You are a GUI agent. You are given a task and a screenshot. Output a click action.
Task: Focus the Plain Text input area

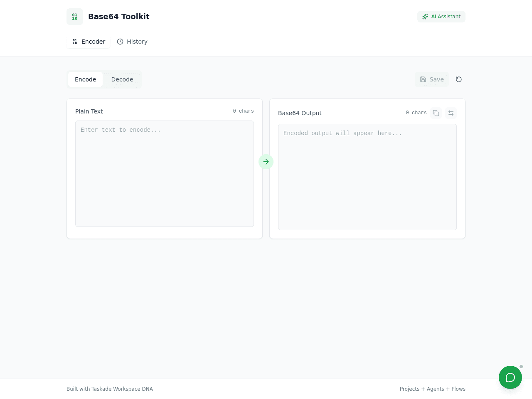165,174
